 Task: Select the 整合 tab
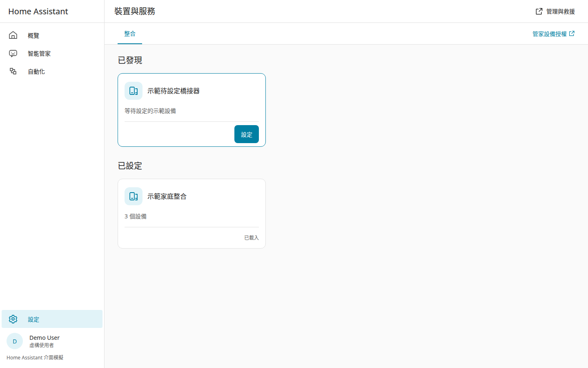130,34
